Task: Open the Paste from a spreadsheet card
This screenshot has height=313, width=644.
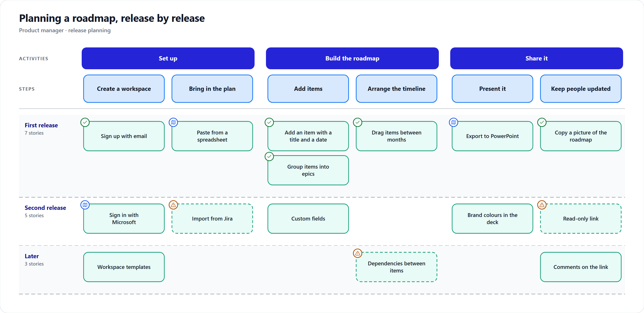Action: pos(212,136)
